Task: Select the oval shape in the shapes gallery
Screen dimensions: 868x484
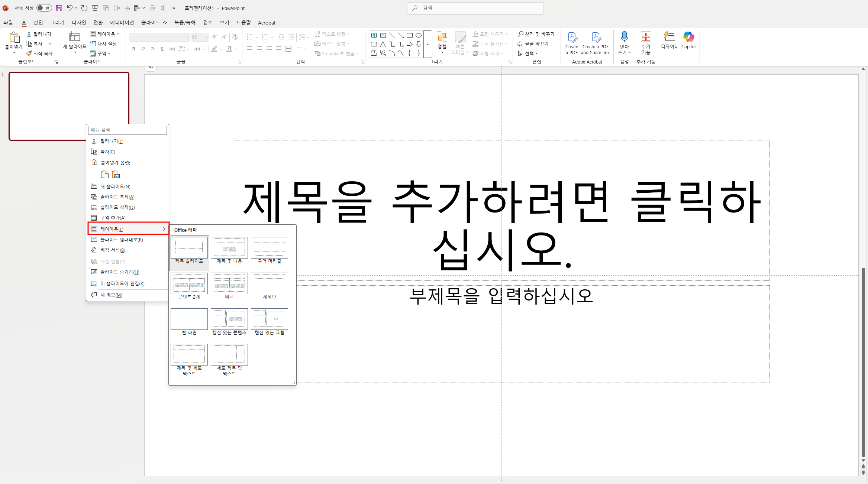Action: (x=419, y=35)
